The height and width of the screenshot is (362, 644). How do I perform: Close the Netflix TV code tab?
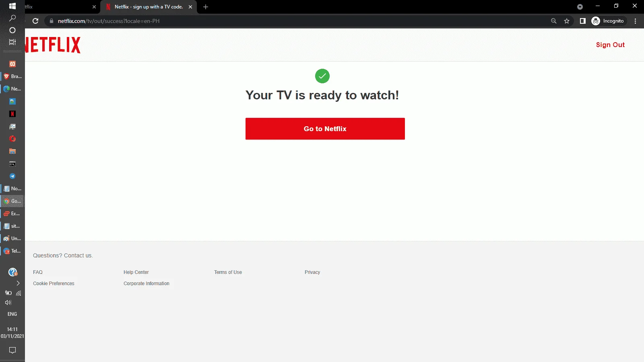coord(190,7)
